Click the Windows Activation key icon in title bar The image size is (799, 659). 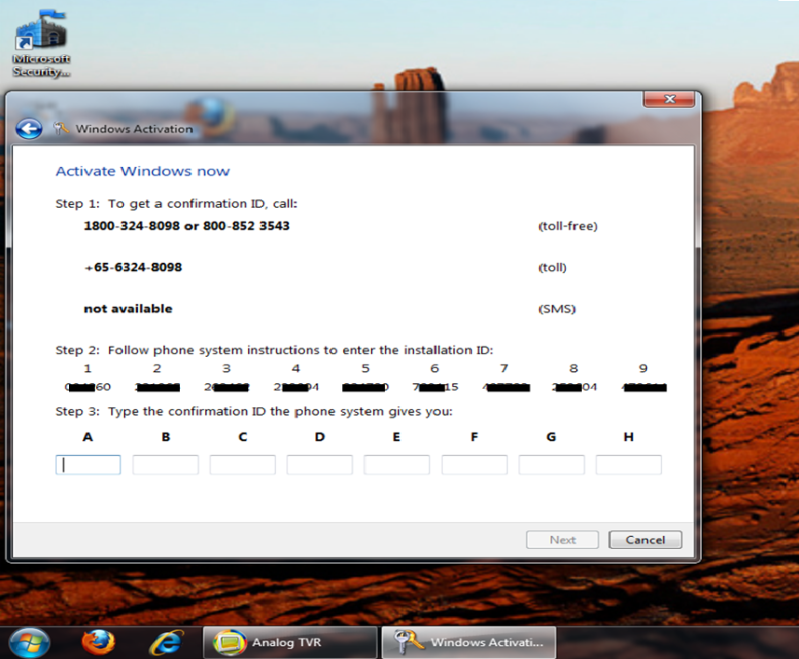61,128
